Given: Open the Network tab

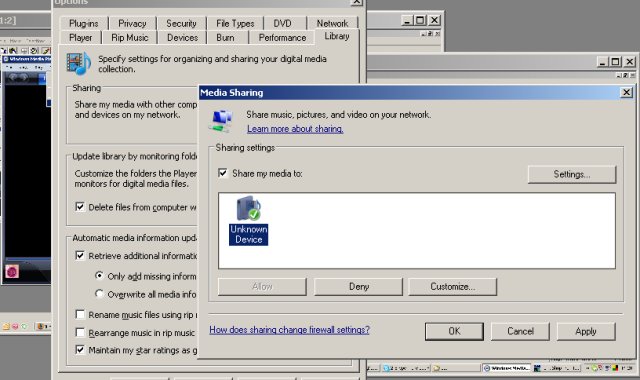Looking at the screenshot, I should point(332,23).
